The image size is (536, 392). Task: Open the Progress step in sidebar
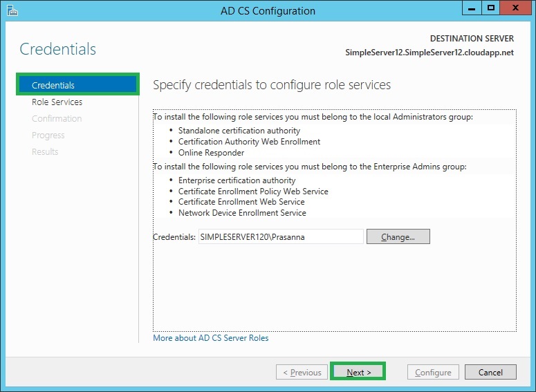48,136
